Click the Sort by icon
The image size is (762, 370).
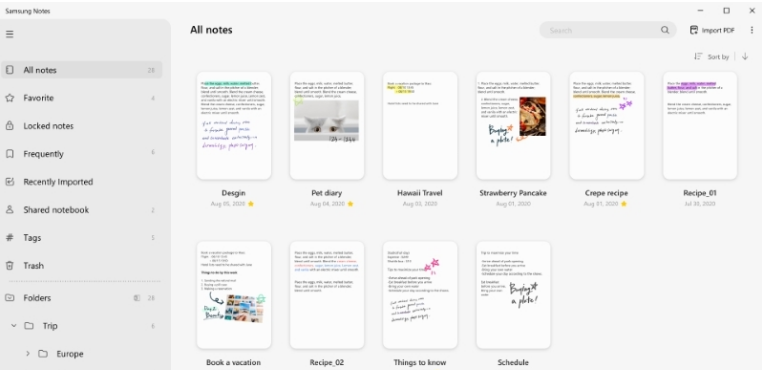click(698, 56)
